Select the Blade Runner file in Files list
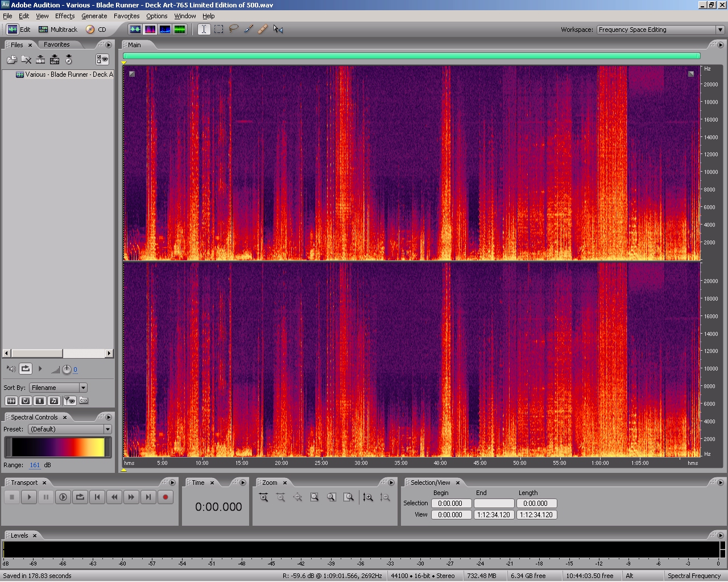 click(x=64, y=74)
